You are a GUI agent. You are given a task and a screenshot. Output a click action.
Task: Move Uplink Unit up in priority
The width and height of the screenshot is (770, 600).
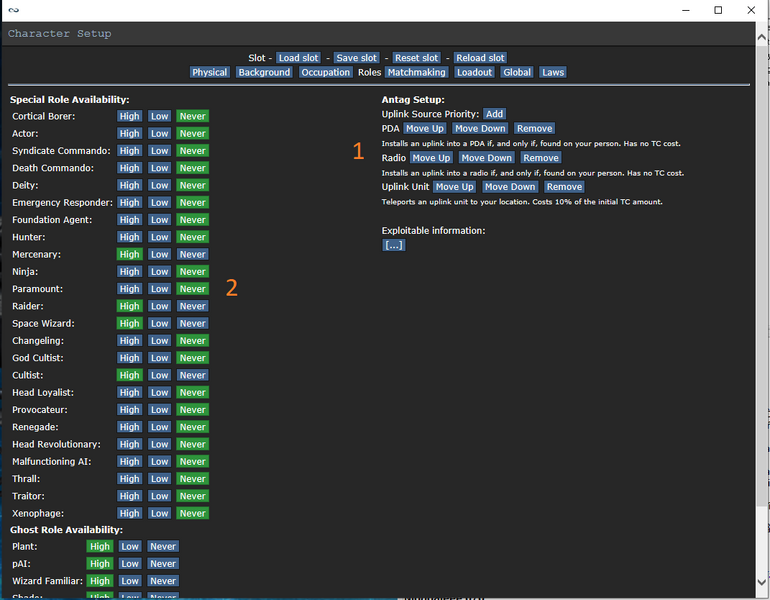coord(454,187)
